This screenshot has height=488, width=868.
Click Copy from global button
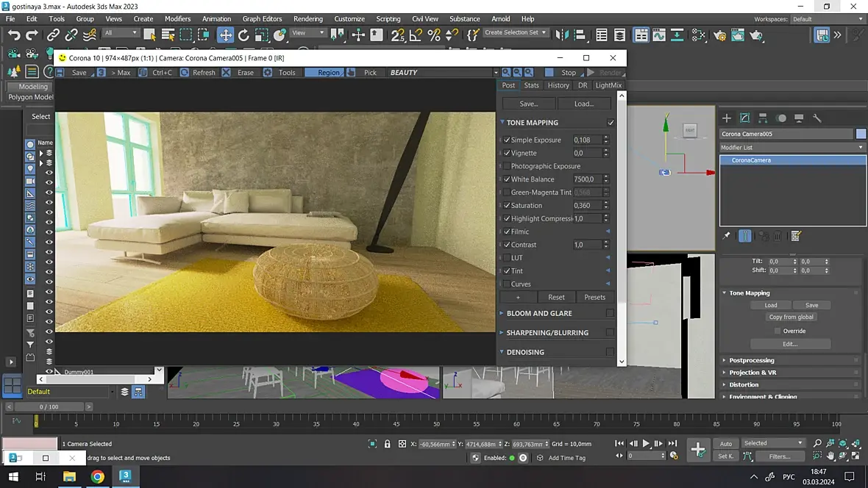791,317
